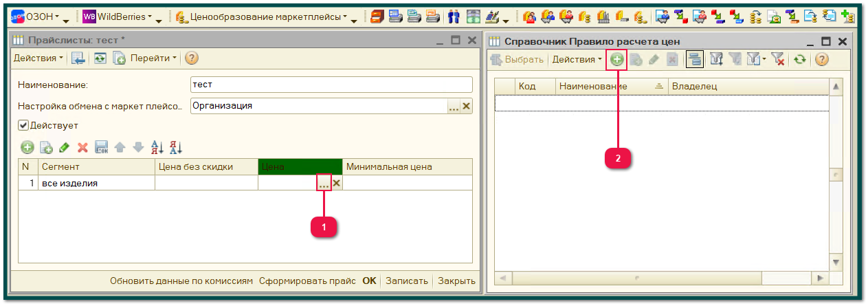Sort descending Я-А in Прайслисты table
The height and width of the screenshot is (306, 868).
(175, 147)
